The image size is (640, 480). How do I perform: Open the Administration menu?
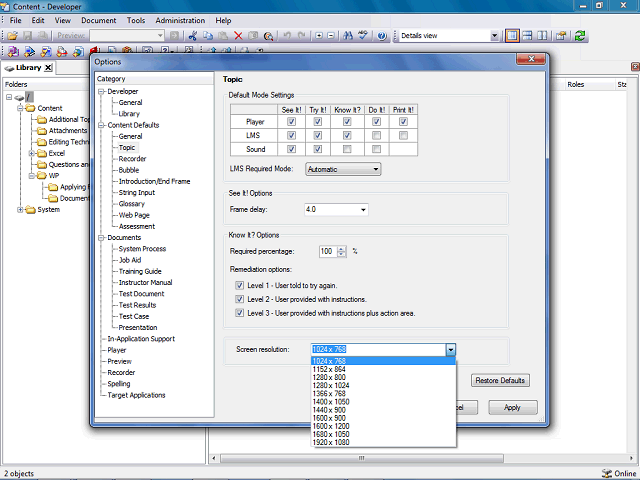180,20
